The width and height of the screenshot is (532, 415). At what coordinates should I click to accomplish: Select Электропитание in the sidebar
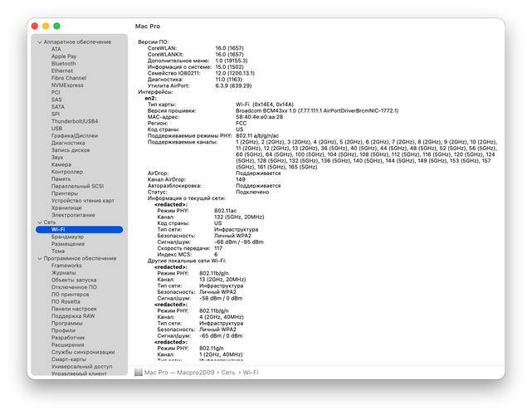click(x=73, y=215)
